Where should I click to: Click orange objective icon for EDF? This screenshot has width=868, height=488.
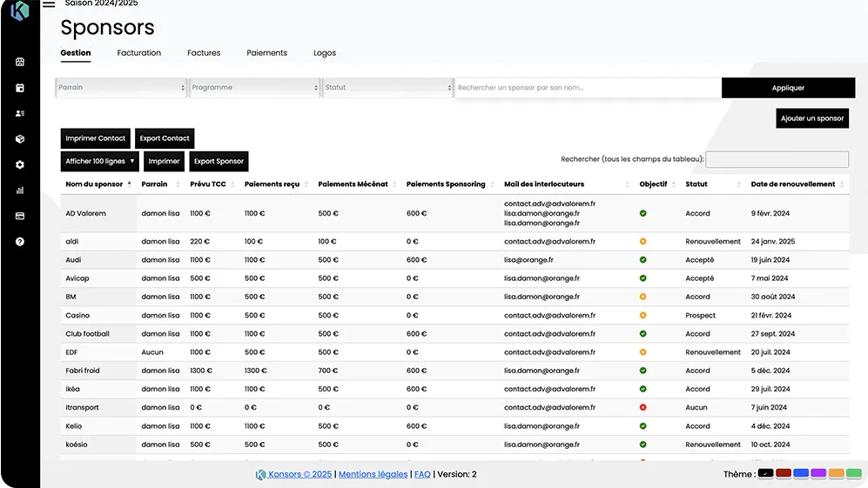pos(643,352)
